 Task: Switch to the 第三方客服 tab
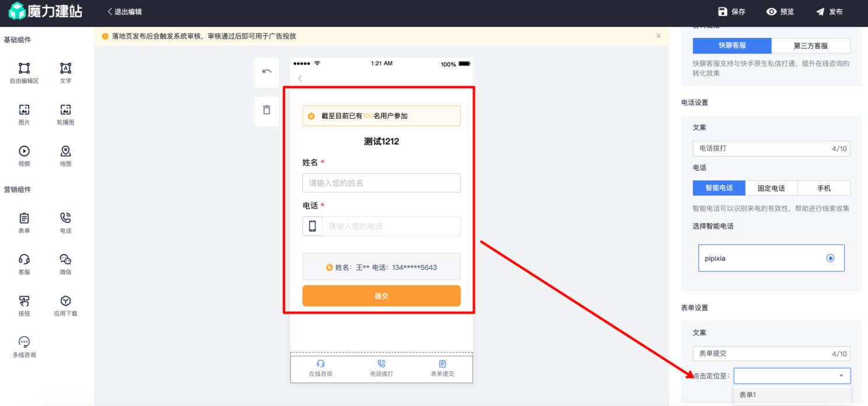811,45
